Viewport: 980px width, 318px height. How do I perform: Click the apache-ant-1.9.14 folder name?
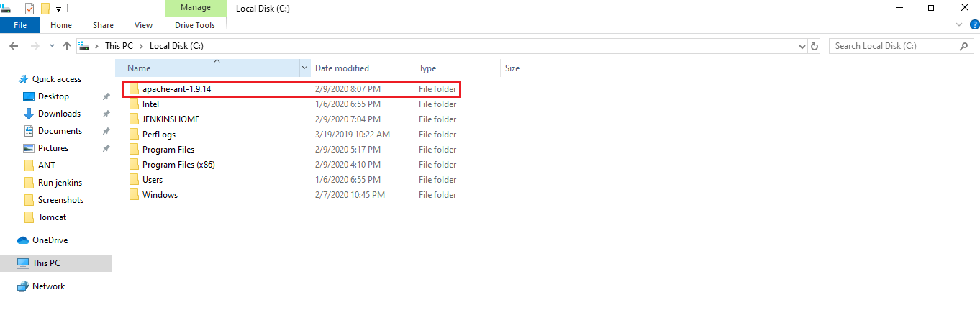point(176,89)
